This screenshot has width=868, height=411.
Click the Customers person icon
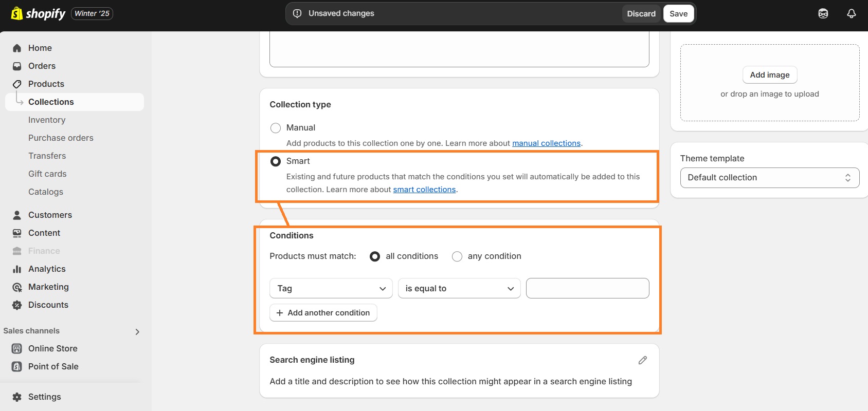[x=17, y=215]
